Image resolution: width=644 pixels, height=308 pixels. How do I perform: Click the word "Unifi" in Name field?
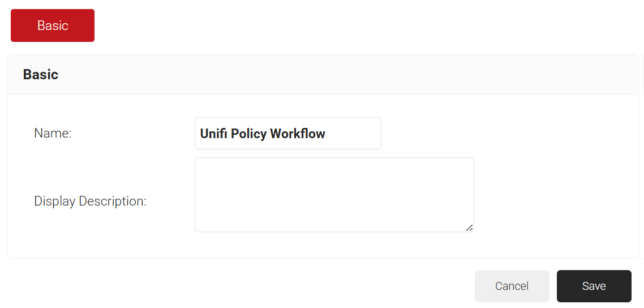212,134
